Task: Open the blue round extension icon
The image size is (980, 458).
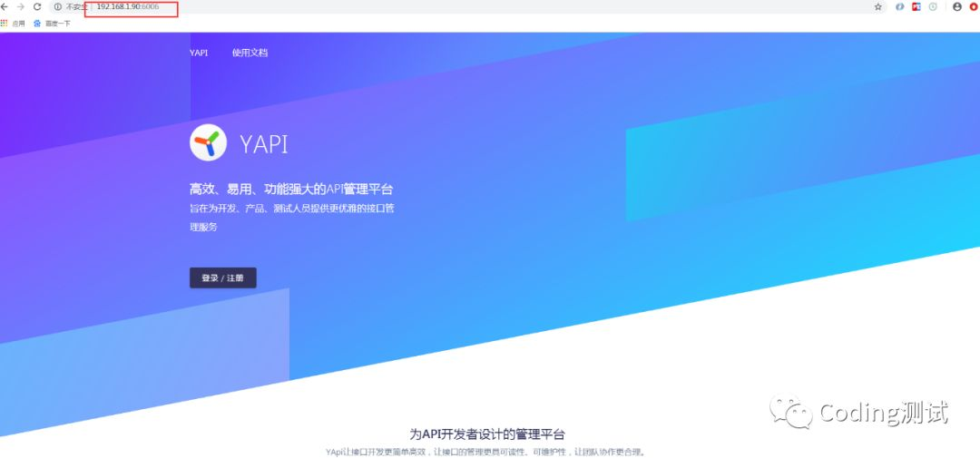Action: pyautogui.click(x=900, y=7)
